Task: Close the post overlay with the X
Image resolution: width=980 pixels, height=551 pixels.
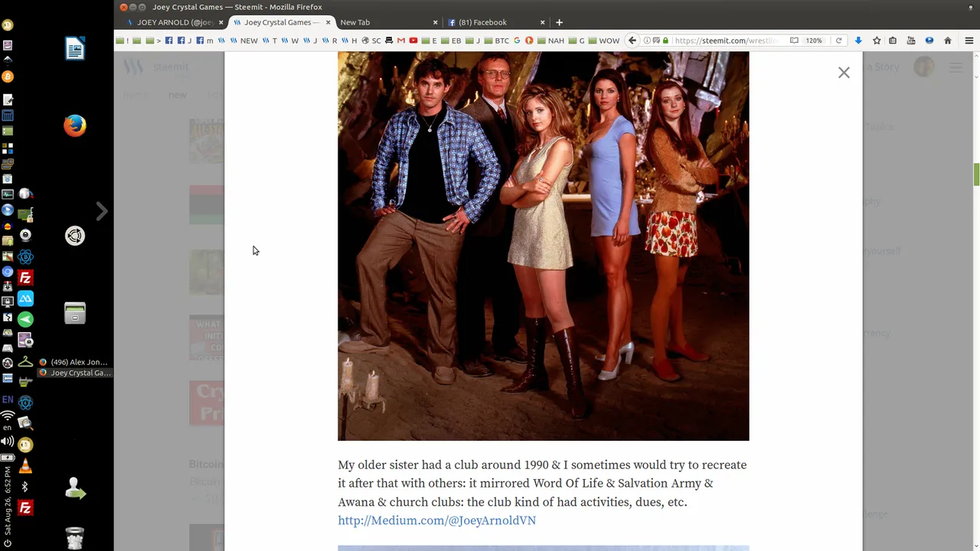Action: coord(844,73)
